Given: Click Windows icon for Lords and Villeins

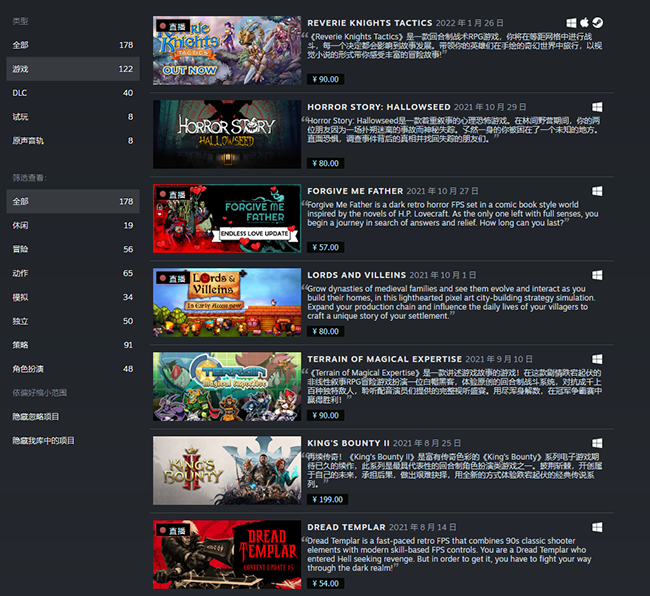Looking at the screenshot, I should [x=597, y=275].
